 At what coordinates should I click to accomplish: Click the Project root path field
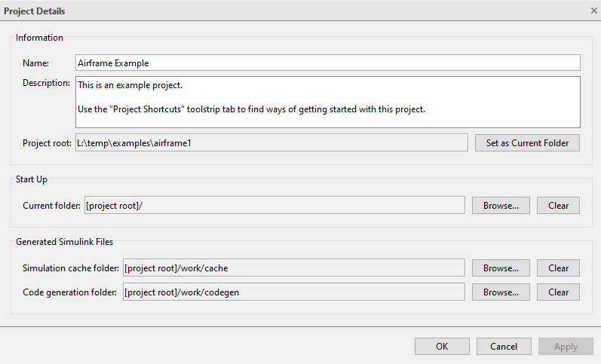[x=271, y=142]
